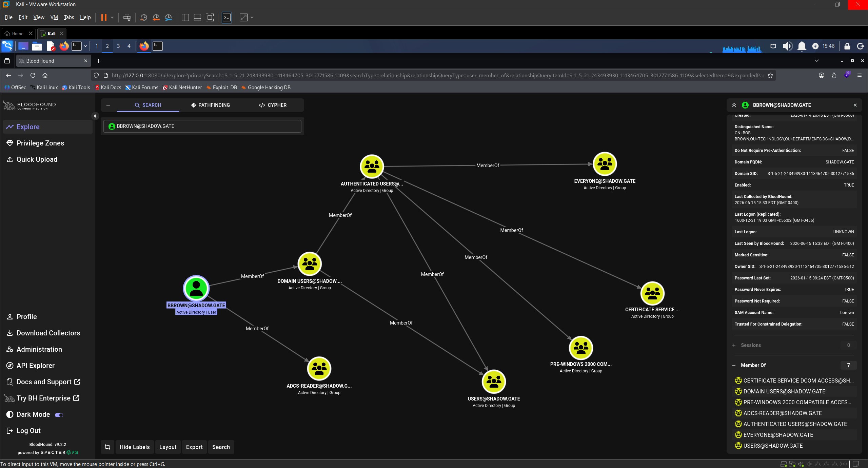Image resolution: width=868 pixels, height=468 pixels.
Task: Click the volume speaker icon in Kali panel
Action: (x=787, y=46)
